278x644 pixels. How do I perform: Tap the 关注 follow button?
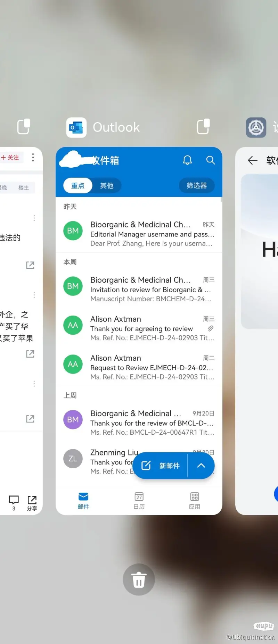pos(10,157)
